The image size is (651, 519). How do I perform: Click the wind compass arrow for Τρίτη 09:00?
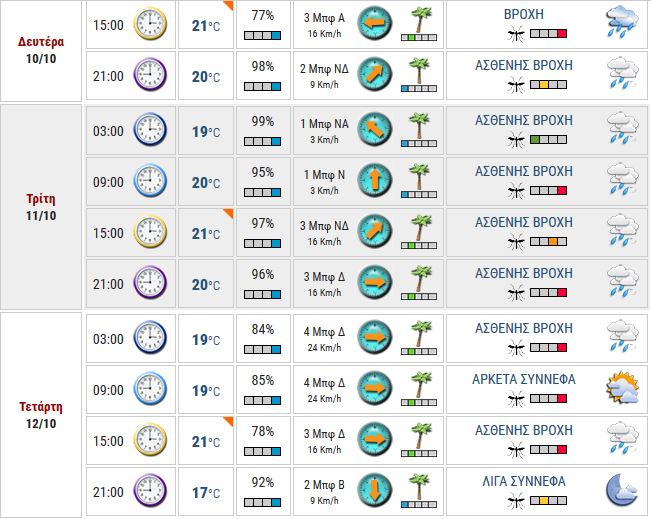point(374,180)
